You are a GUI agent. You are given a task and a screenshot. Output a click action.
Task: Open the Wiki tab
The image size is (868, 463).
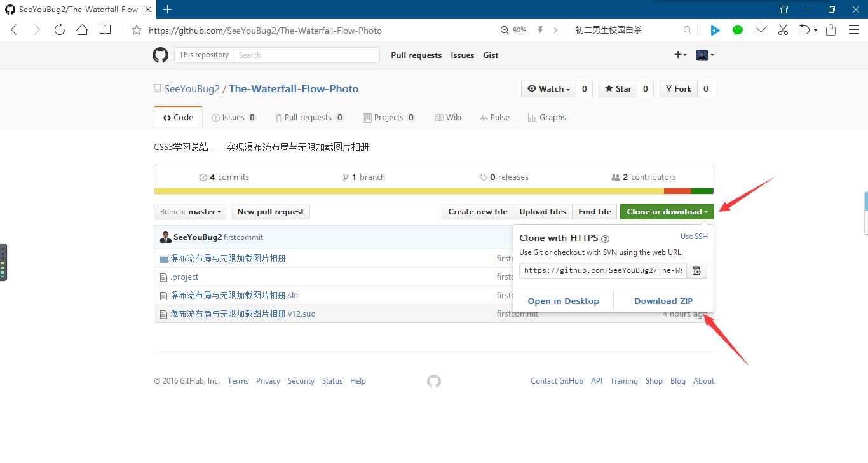(x=448, y=118)
